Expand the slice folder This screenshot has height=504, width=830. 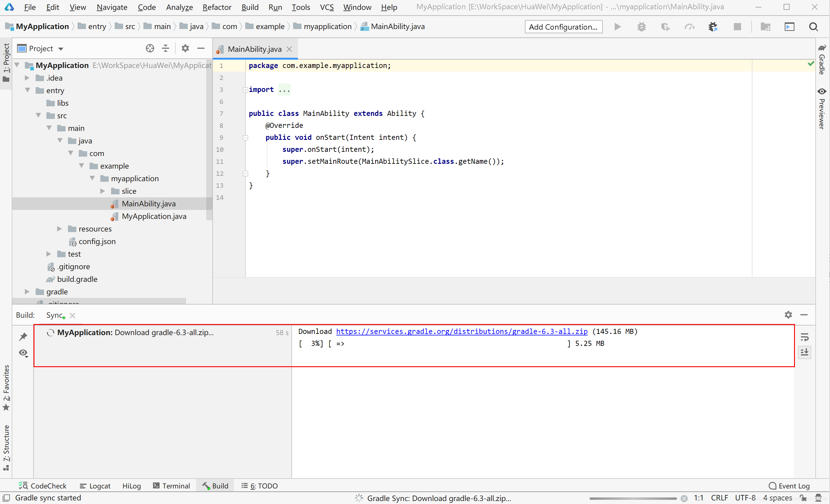point(103,191)
